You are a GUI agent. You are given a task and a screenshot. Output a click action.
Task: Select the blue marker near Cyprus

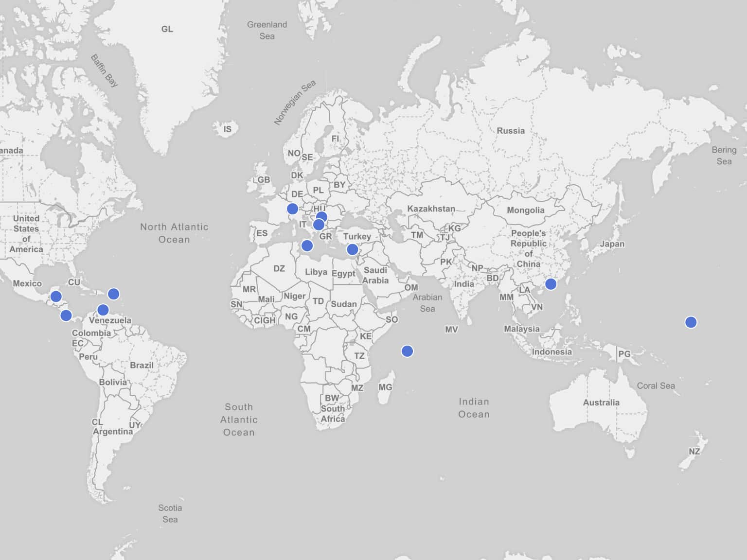tap(352, 250)
